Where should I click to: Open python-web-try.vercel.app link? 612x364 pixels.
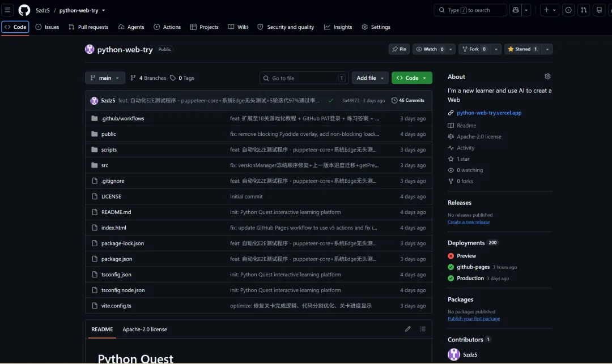(489, 113)
